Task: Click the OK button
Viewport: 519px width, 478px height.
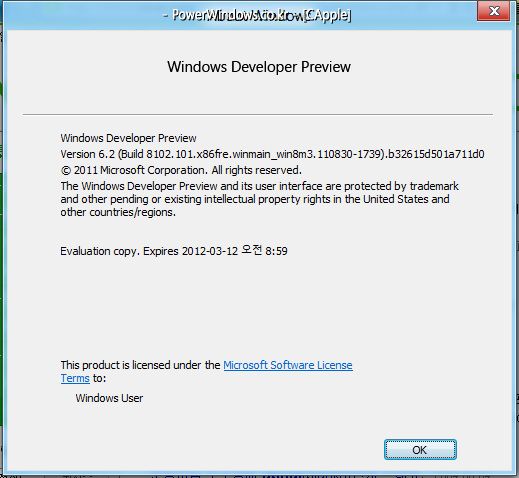Action: click(420, 450)
